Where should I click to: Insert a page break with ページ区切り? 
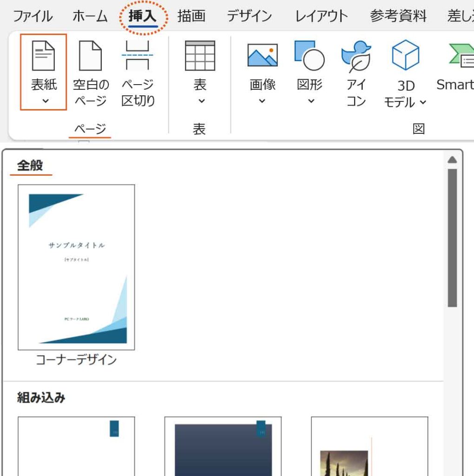[138, 56]
